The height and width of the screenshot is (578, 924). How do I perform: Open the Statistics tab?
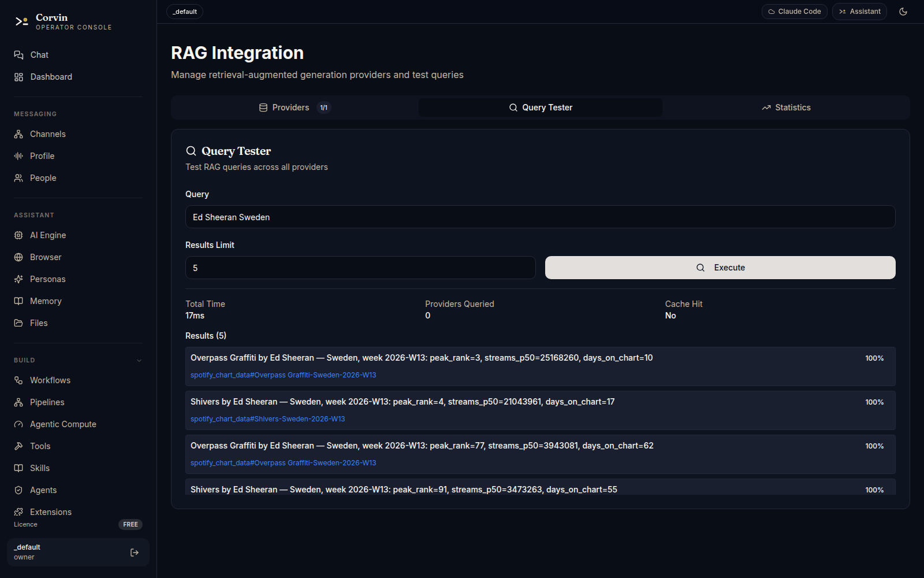[x=786, y=108]
